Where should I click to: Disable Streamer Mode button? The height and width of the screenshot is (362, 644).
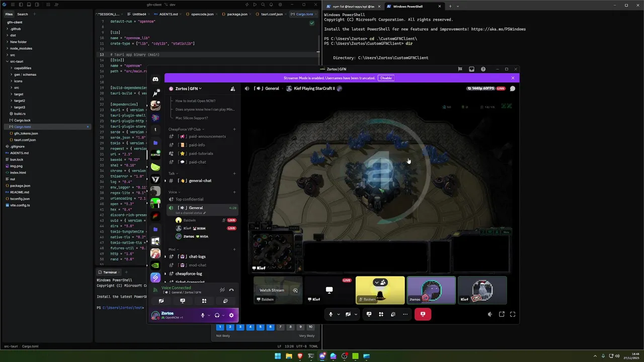(x=386, y=78)
